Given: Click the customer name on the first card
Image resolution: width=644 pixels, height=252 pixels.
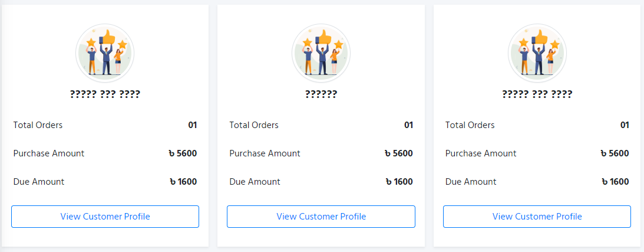Looking at the screenshot, I should (105, 94).
